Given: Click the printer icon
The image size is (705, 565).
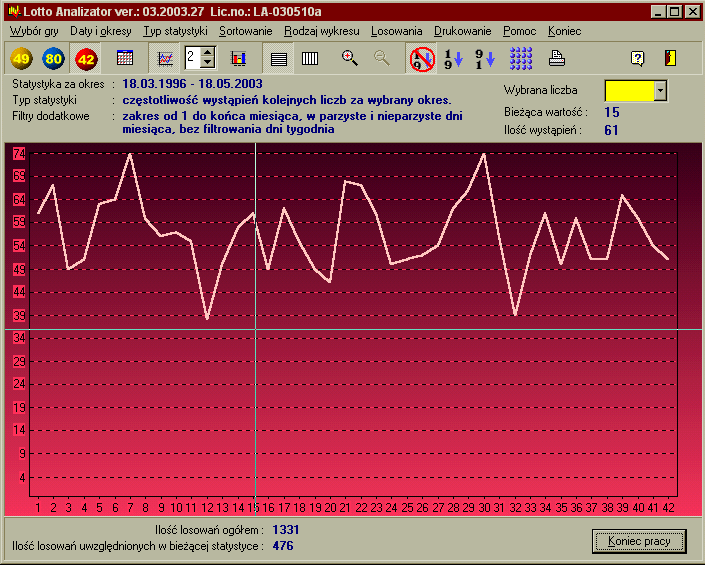Looking at the screenshot, I should 557,58.
